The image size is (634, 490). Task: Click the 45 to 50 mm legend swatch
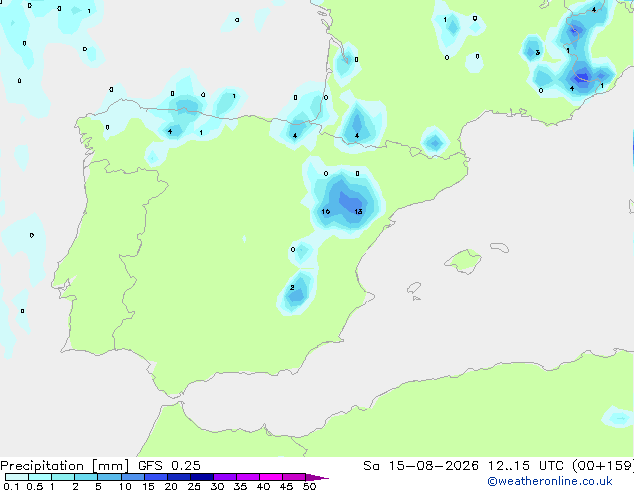tap(294, 477)
